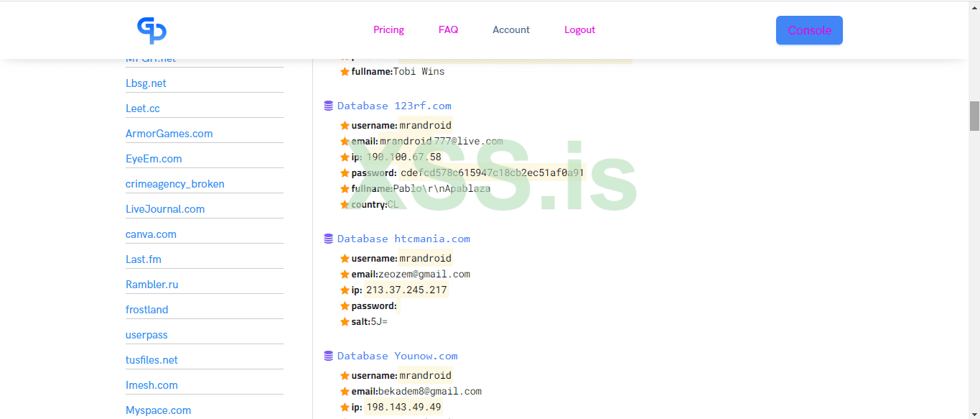This screenshot has height=419, width=980.
Task: Click star beside Younow.com username row
Action: (x=345, y=376)
